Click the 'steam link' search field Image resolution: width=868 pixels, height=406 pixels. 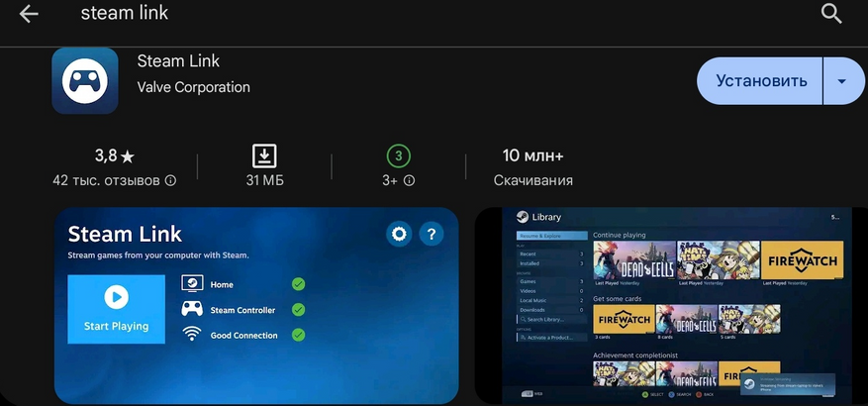pyautogui.click(x=124, y=13)
